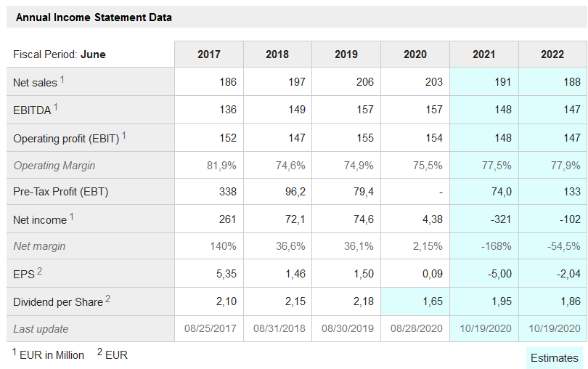Select the Operating profit (EBIT) row label

coord(66,138)
